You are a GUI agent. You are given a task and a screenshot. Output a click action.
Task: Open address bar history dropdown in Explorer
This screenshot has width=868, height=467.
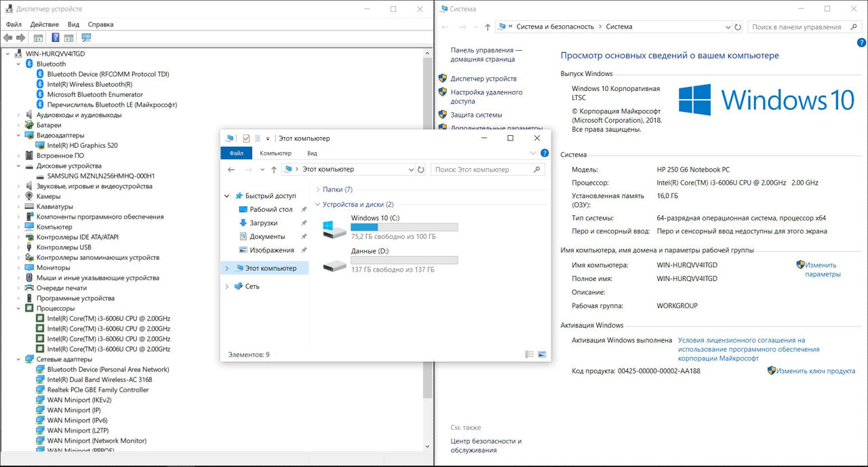[x=410, y=170]
